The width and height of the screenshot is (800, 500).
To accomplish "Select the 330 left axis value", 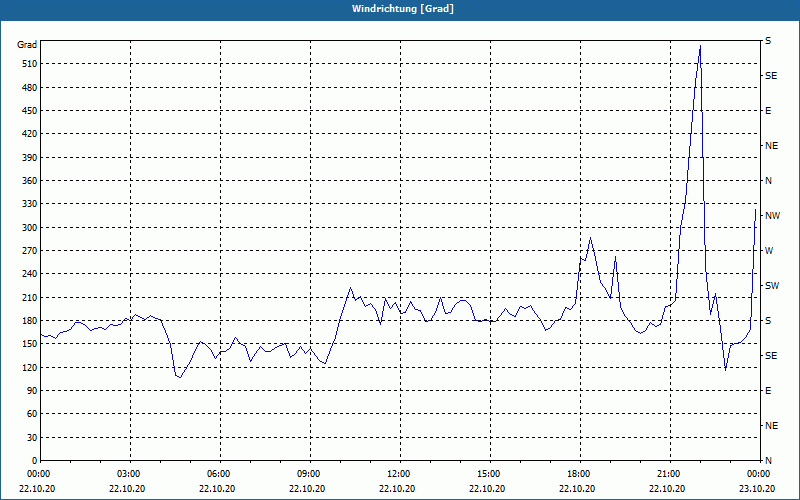I will [x=30, y=204].
